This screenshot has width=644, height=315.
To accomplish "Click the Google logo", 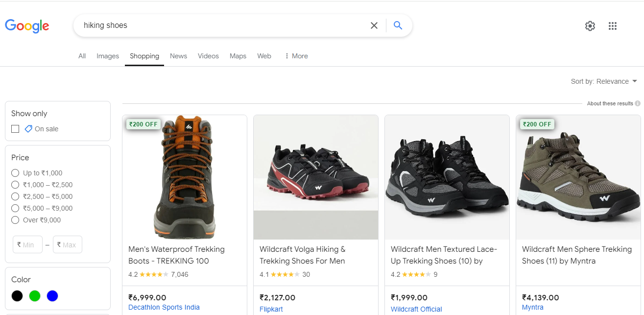I will (x=27, y=26).
